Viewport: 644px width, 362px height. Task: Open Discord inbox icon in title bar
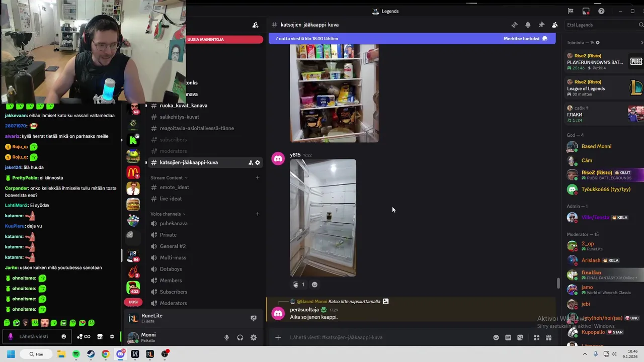586,11
